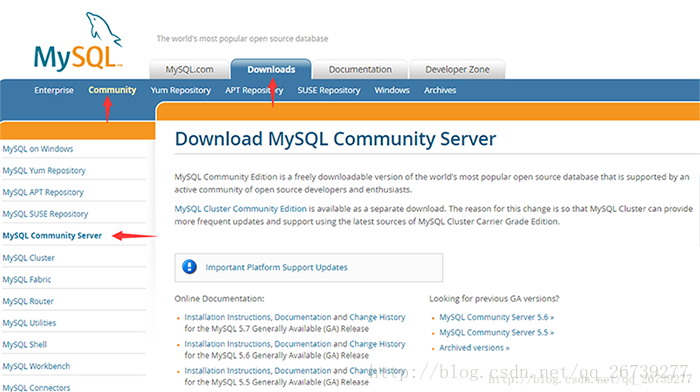Open MySQL Cluster sidebar link

click(29, 258)
